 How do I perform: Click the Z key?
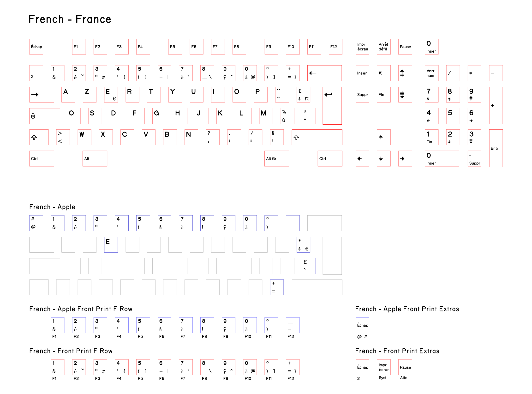(90, 95)
